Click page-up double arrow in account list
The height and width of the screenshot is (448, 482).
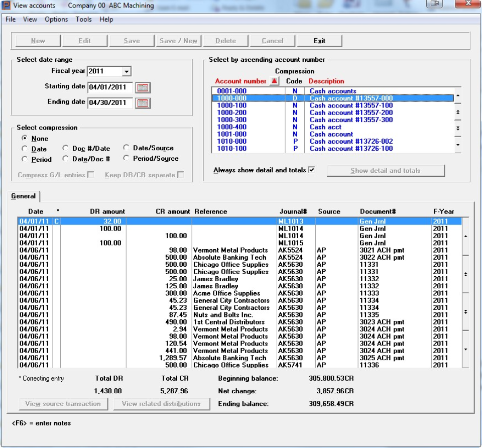[x=458, y=112]
